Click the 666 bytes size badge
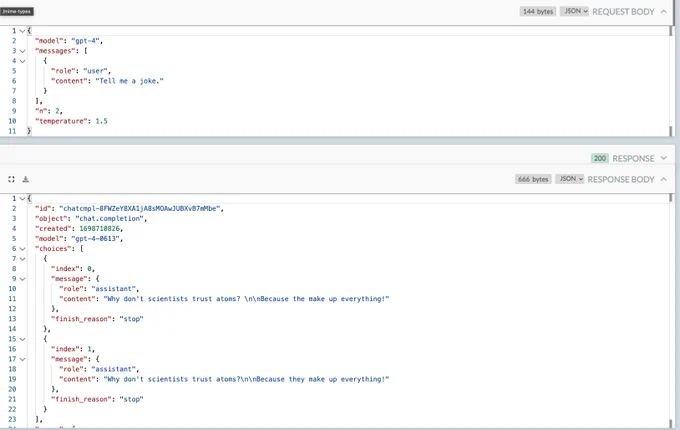680x430 pixels. pyautogui.click(x=533, y=179)
